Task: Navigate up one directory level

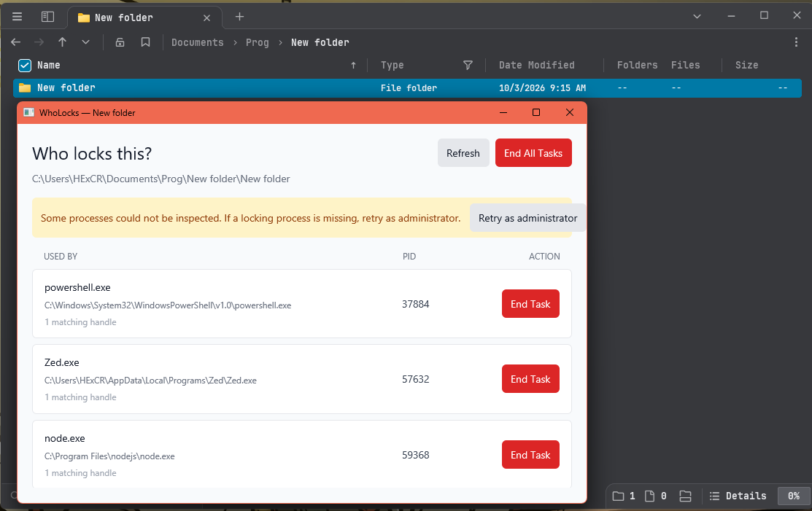Action: pos(62,42)
